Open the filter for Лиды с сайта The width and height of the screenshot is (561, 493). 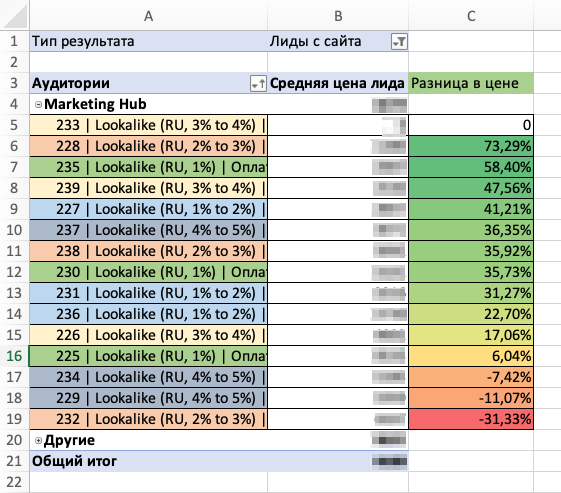pyautogui.click(x=399, y=42)
